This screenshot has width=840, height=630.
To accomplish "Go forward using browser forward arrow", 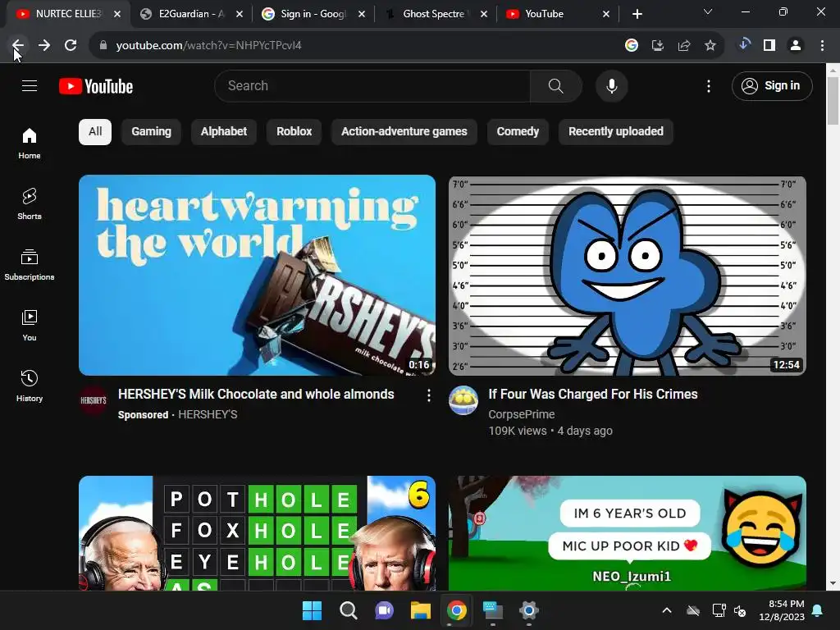I will tap(44, 46).
